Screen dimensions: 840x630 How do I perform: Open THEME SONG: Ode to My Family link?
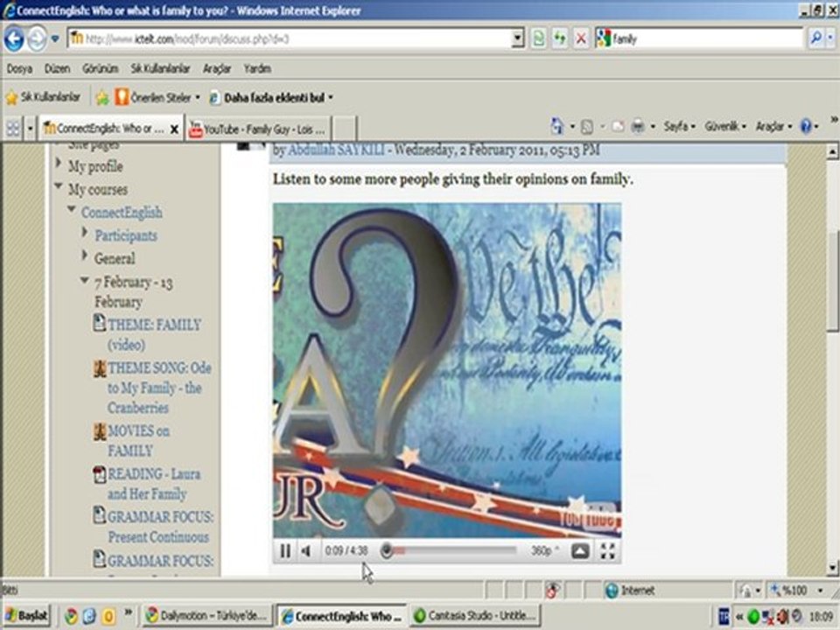click(x=159, y=388)
